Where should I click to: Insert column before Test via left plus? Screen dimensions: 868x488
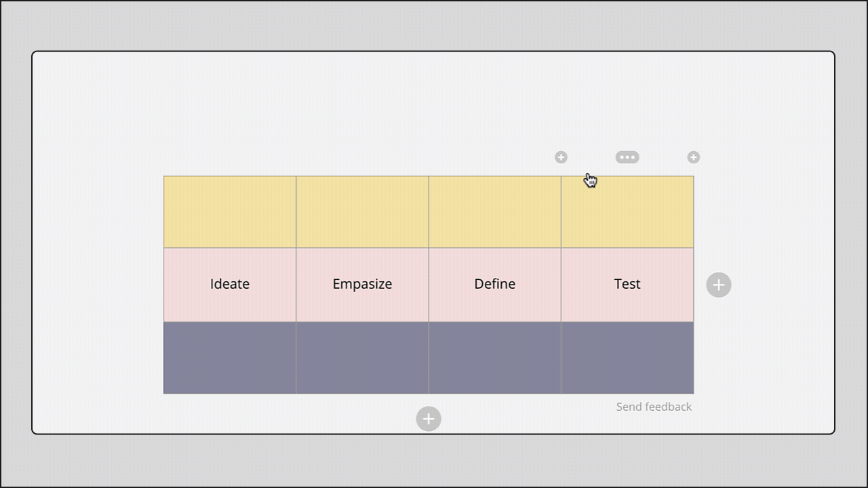(x=561, y=157)
